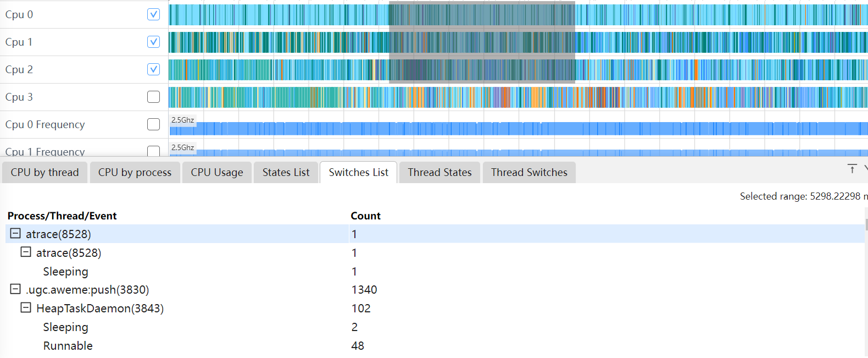Uncheck the Cpu 2 checkbox
The image size is (868, 358).
[154, 69]
